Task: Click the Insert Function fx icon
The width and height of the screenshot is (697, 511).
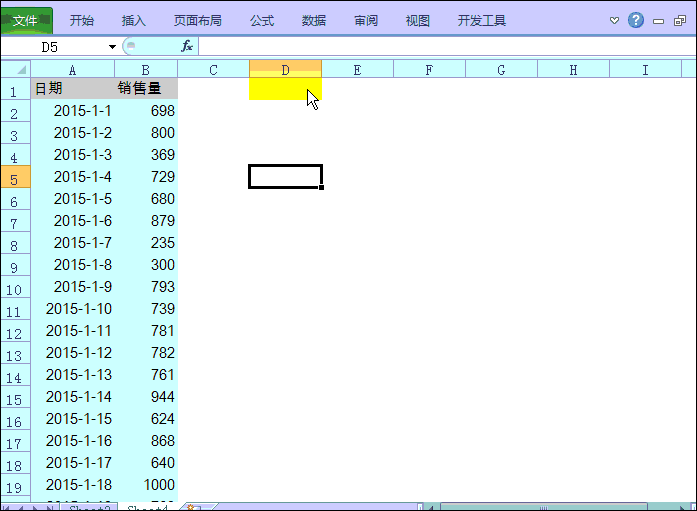Action: click(x=187, y=46)
